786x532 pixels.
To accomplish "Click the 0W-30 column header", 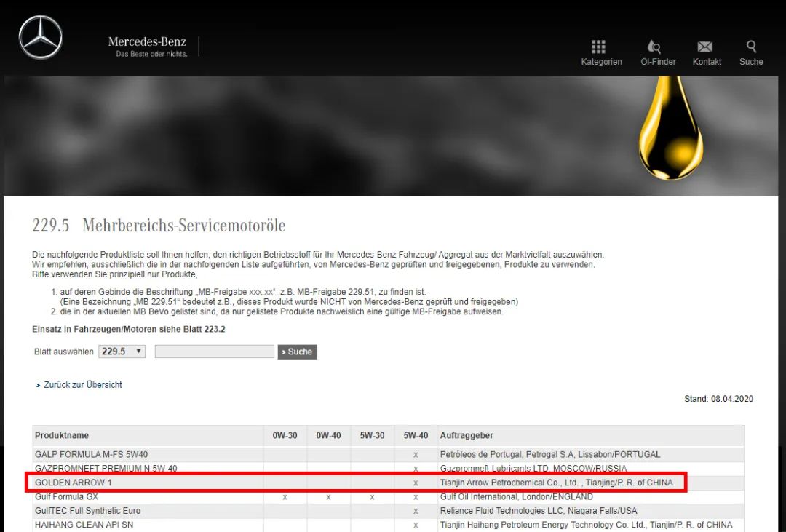I will pos(285,435).
